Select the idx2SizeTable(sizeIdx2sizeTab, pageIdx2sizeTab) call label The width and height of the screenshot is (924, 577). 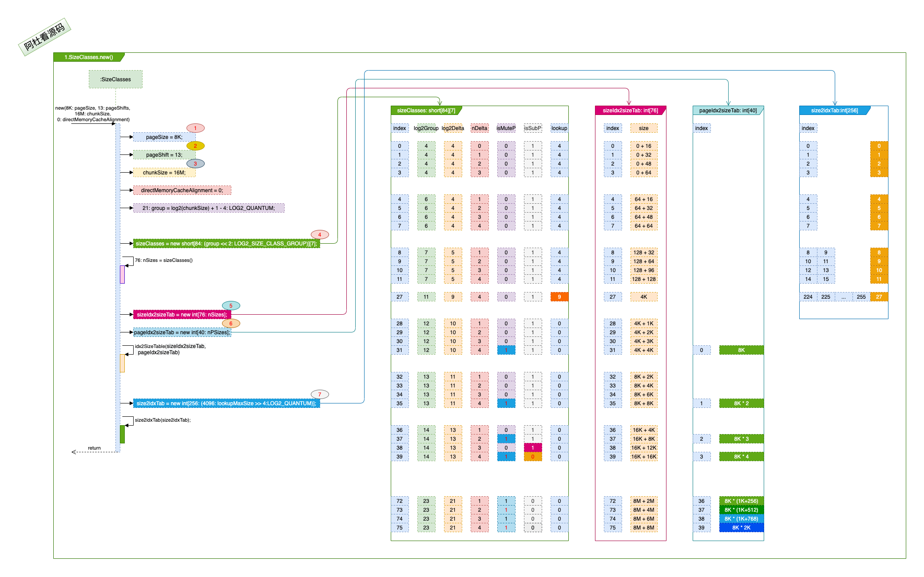pos(171,349)
